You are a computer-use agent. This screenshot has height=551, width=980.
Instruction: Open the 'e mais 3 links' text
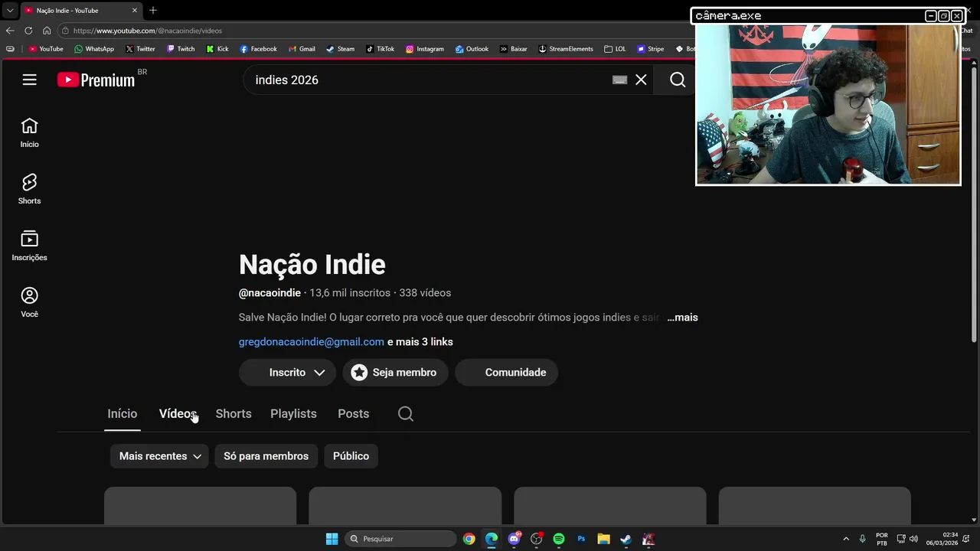tap(420, 342)
